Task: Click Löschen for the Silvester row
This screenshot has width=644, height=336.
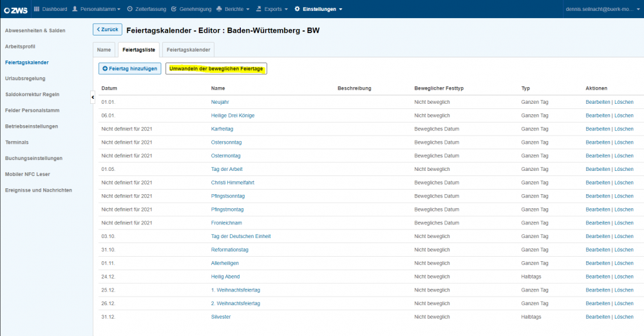Action: pyautogui.click(x=624, y=317)
